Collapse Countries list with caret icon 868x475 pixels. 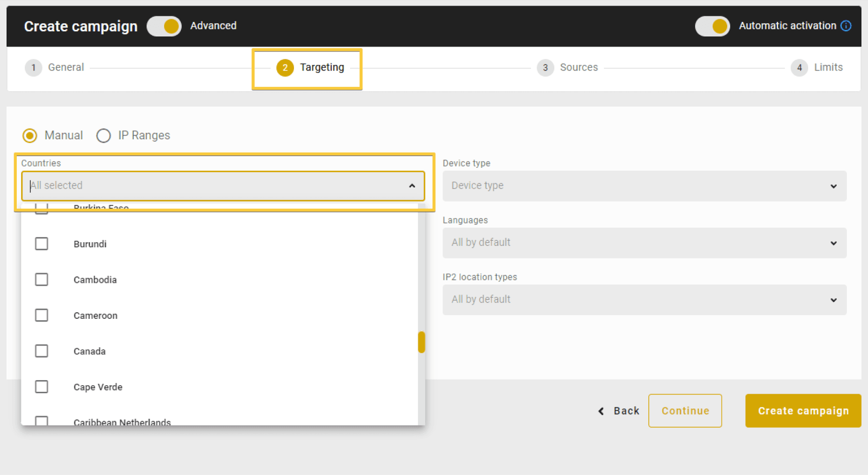point(412,186)
